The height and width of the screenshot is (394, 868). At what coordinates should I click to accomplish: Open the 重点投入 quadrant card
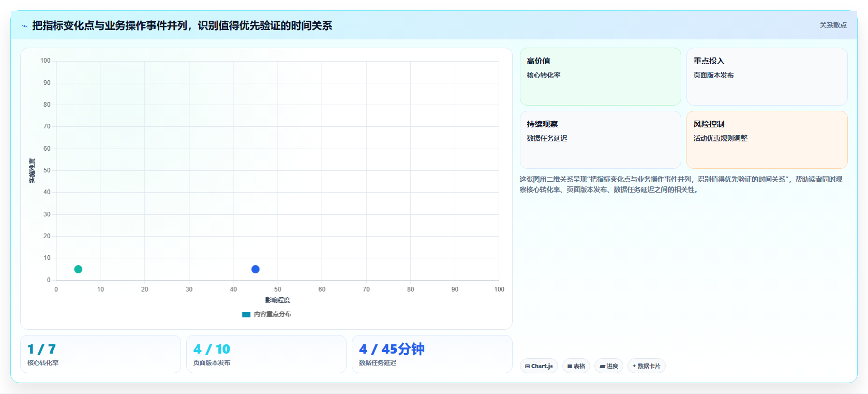[x=767, y=77]
